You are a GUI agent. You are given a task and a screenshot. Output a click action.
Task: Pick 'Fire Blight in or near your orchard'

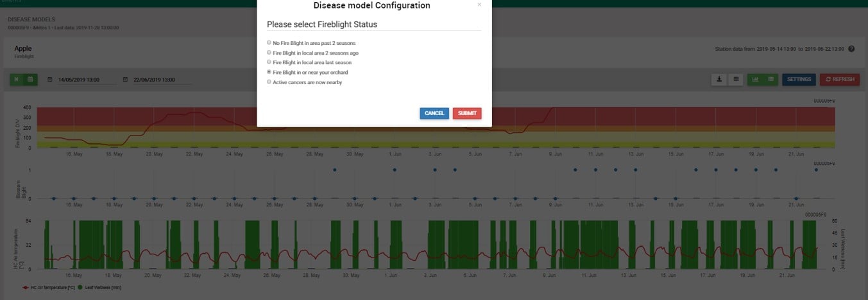tap(269, 73)
